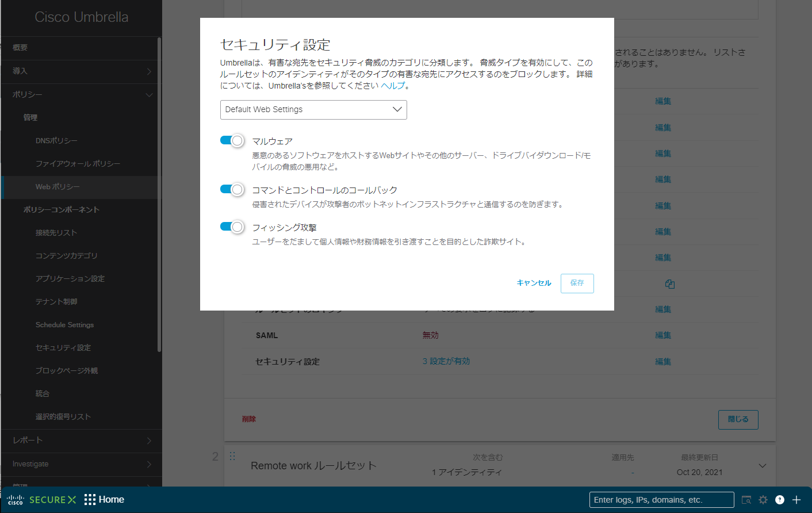Click the copy icon in the ruleset row
This screenshot has height=513, width=812.
point(669,284)
